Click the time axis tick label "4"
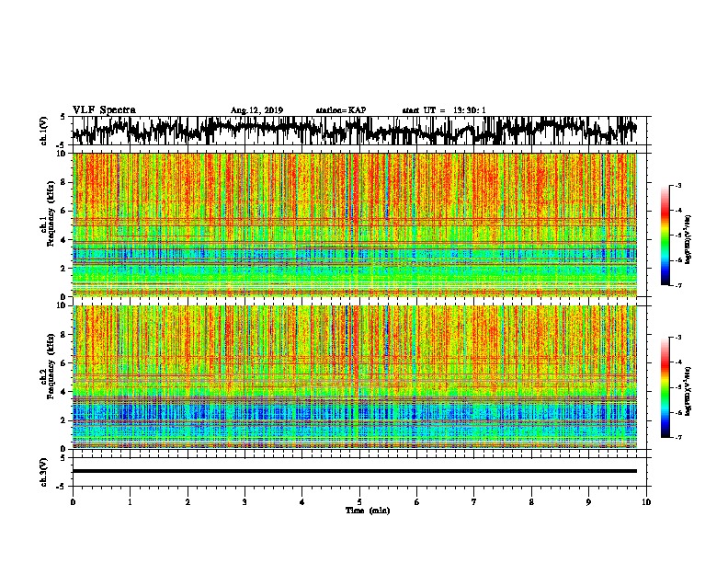Image resolution: width=728 pixels, height=563 pixels. point(302,501)
